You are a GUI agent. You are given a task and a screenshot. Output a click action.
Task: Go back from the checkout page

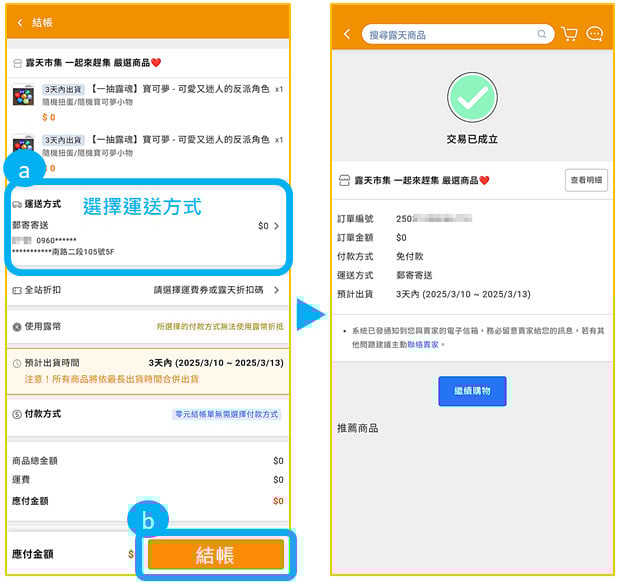tap(19, 22)
